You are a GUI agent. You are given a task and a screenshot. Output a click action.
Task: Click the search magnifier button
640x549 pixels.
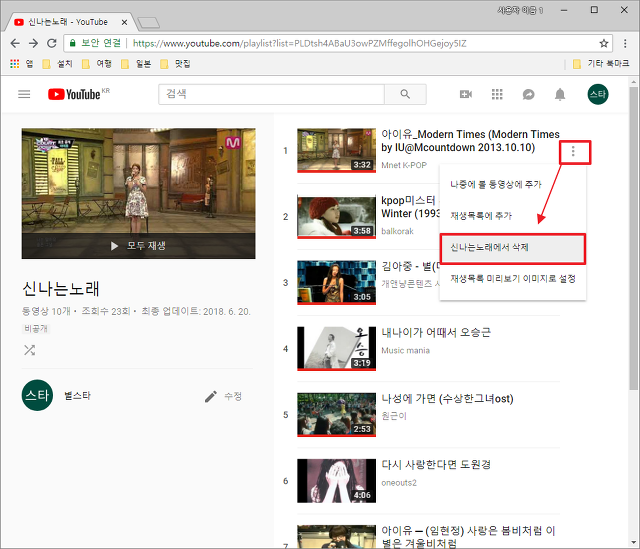tap(405, 94)
